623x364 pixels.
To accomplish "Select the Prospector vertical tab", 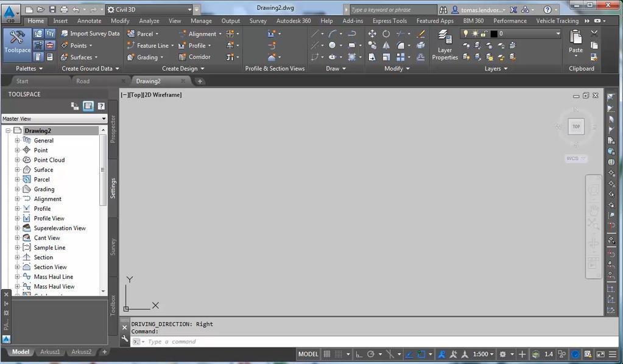I will (113, 129).
